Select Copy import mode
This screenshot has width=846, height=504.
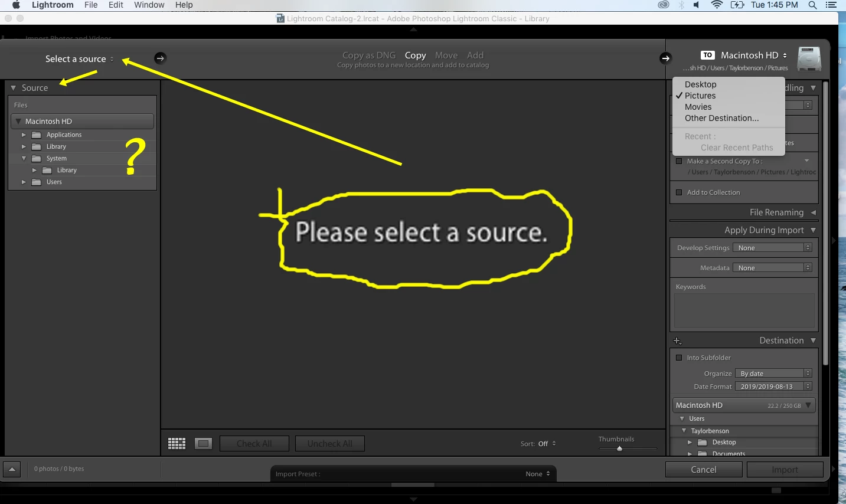click(x=416, y=55)
